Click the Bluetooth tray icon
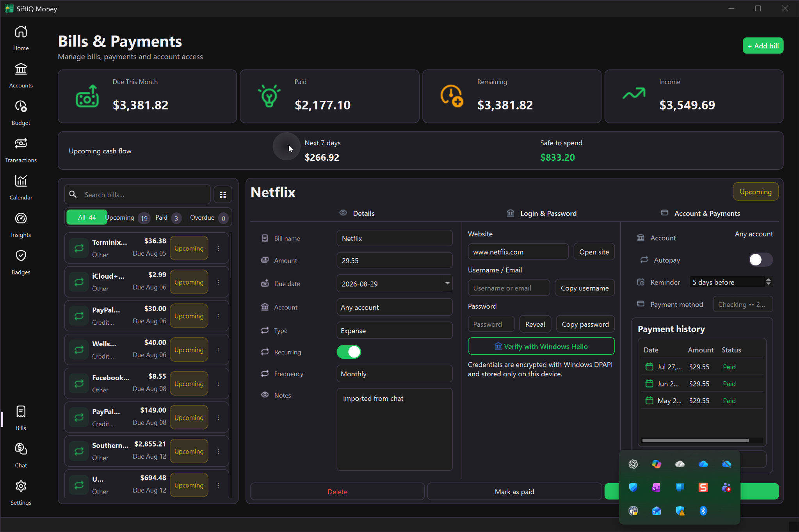The height and width of the screenshot is (532, 799). pyautogui.click(x=703, y=511)
